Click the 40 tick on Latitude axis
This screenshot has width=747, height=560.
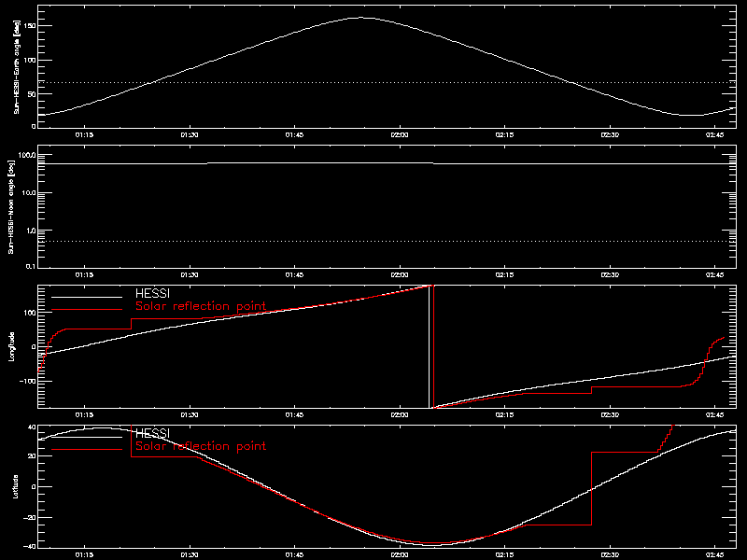click(32, 427)
